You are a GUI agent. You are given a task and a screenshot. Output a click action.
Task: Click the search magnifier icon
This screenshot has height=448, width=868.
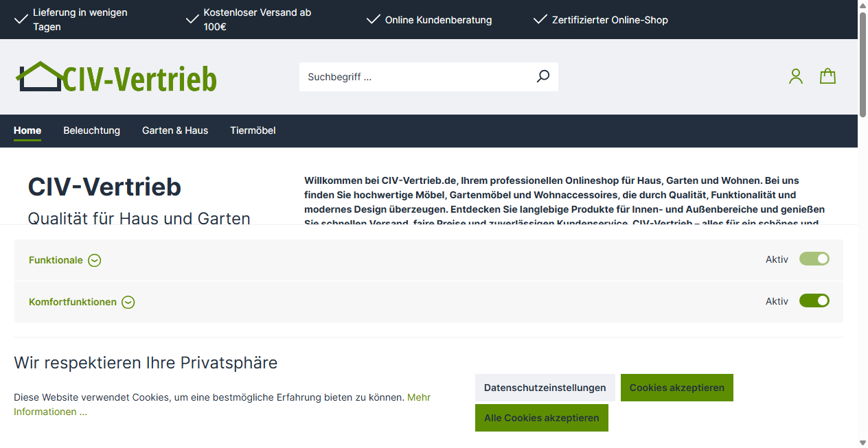(x=542, y=76)
